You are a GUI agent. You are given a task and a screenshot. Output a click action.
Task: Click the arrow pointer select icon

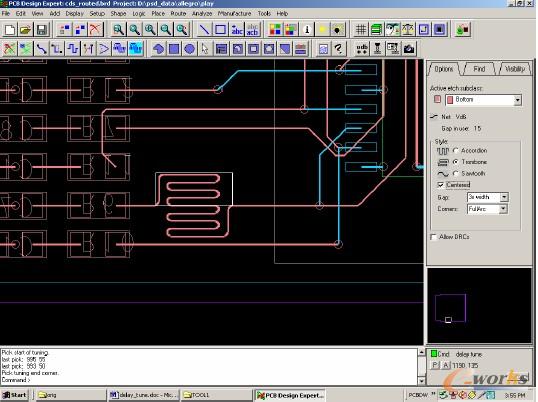click(x=205, y=49)
